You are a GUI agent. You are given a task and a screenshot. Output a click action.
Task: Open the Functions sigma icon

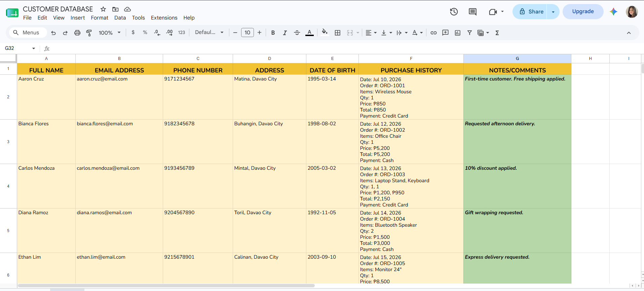coord(497,33)
